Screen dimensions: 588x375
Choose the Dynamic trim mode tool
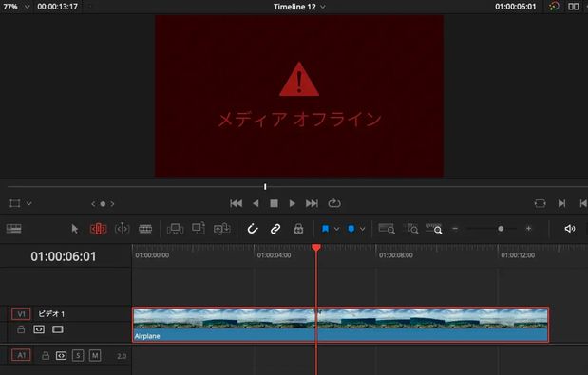pyautogui.click(x=122, y=229)
